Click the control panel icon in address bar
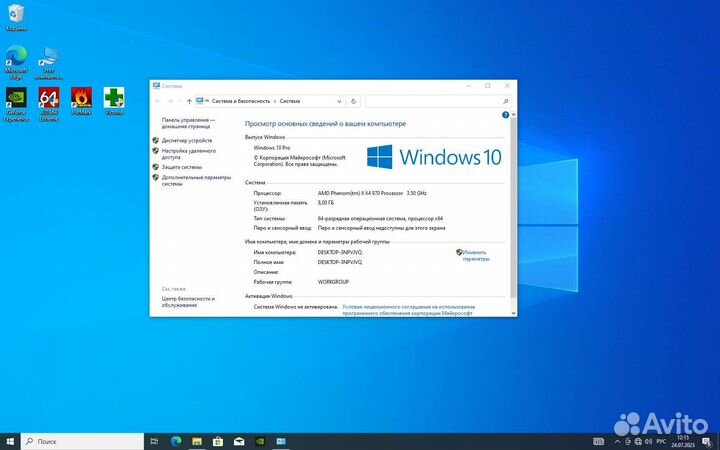The height and width of the screenshot is (450, 720). pos(200,101)
